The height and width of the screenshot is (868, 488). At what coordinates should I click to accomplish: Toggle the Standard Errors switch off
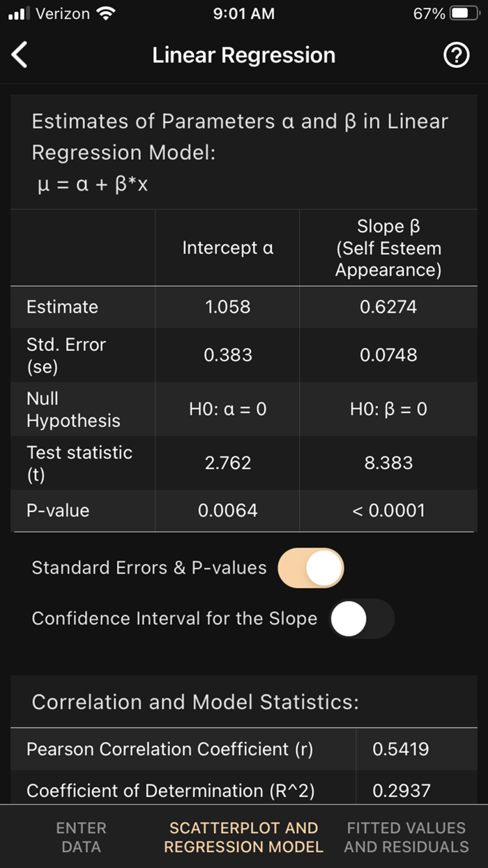click(x=311, y=568)
